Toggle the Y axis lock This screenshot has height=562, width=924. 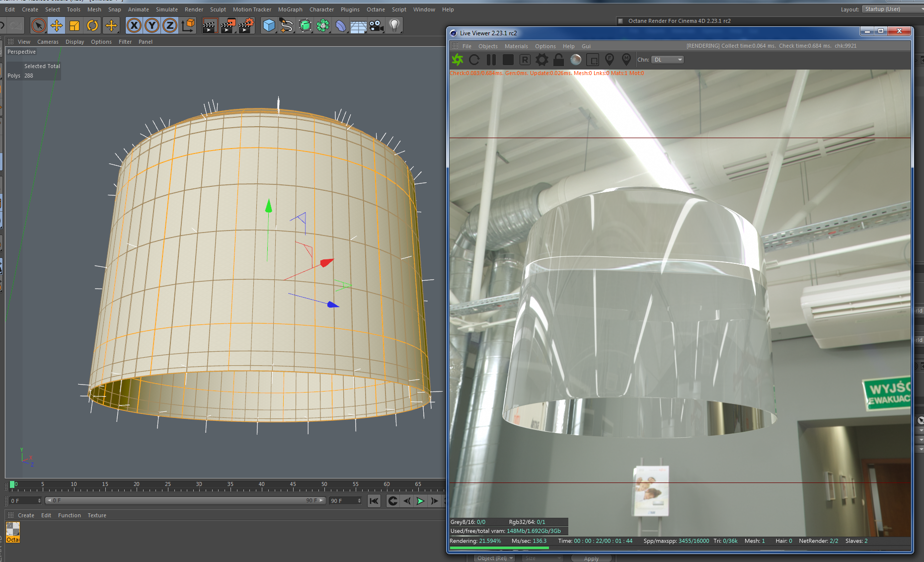(x=152, y=25)
